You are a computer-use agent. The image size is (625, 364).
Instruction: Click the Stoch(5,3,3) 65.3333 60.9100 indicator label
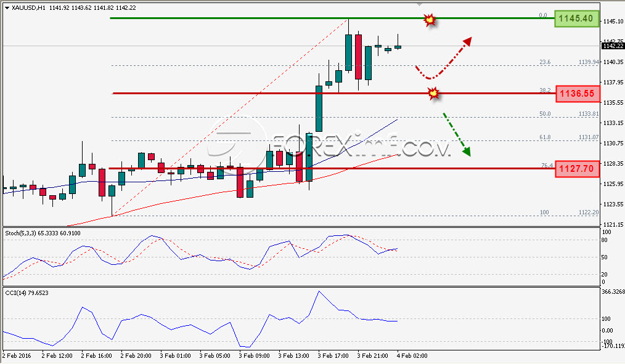coord(43,233)
